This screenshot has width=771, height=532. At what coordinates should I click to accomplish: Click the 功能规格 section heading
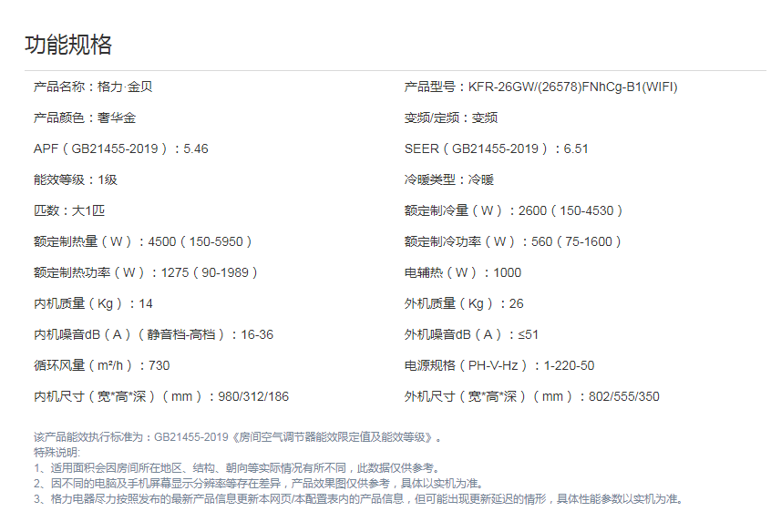coord(68,45)
